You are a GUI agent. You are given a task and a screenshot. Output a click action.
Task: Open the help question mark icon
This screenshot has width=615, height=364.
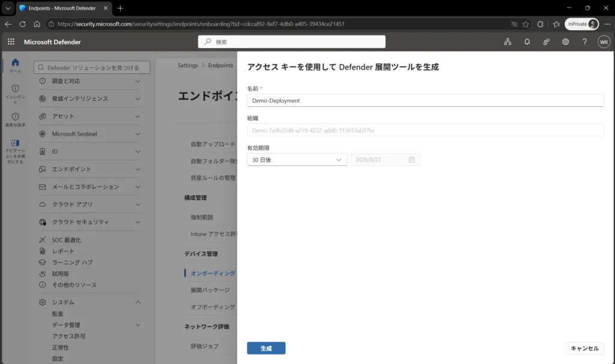pos(585,41)
